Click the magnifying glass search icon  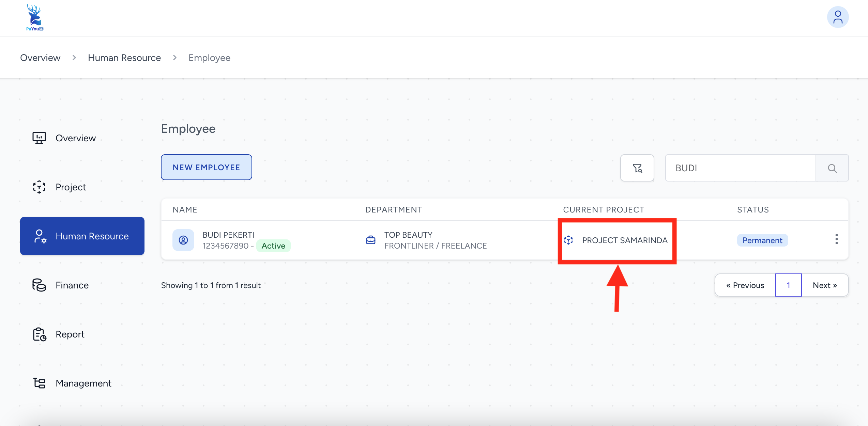832,168
